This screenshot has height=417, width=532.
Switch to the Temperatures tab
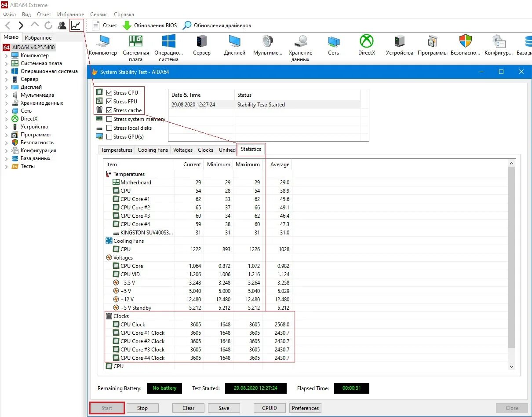pyautogui.click(x=117, y=150)
